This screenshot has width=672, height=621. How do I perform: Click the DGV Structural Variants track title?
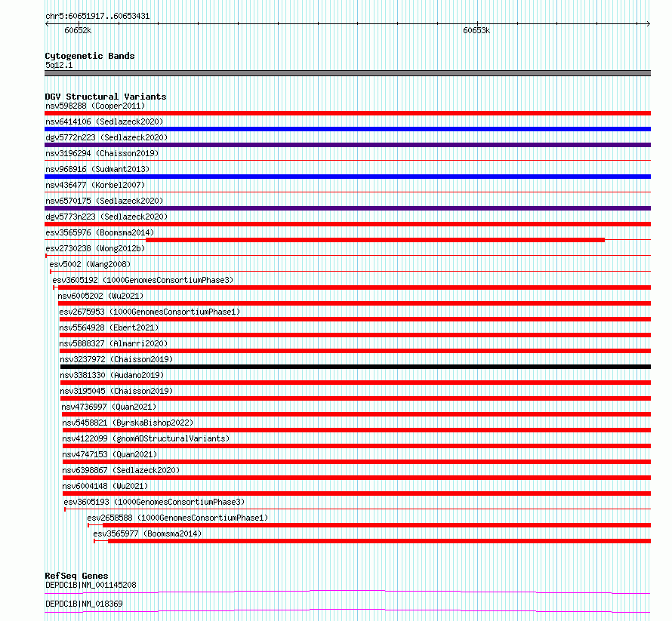(106, 97)
